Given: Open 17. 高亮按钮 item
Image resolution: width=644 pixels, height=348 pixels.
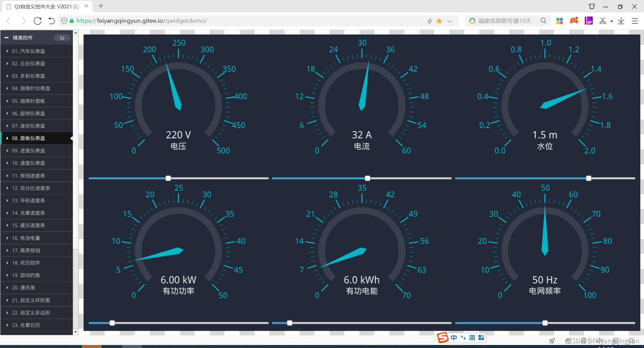Looking at the screenshot, I should [x=36, y=250].
